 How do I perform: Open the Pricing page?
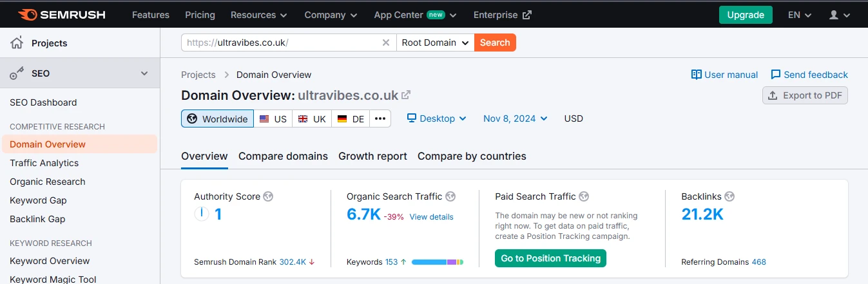click(x=200, y=15)
